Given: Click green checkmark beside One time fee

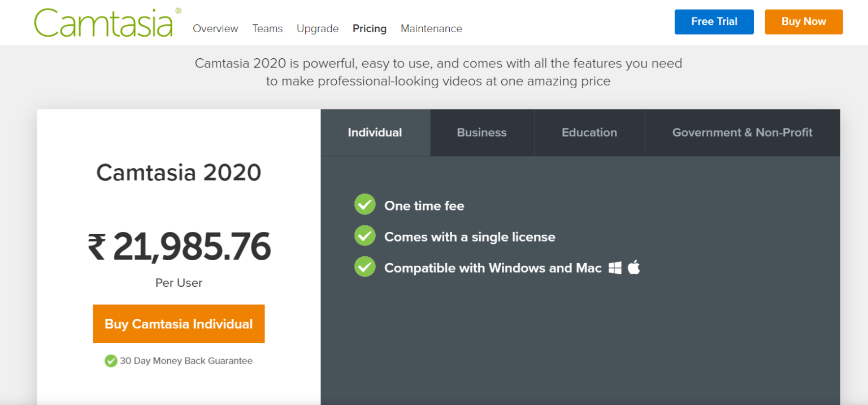Looking at the screenshot, I should point(364,205).
